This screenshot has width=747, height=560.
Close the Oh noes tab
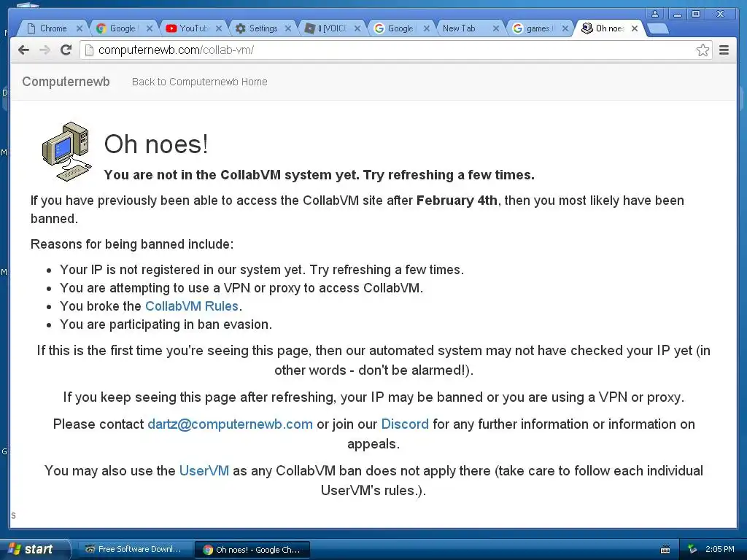635,28
